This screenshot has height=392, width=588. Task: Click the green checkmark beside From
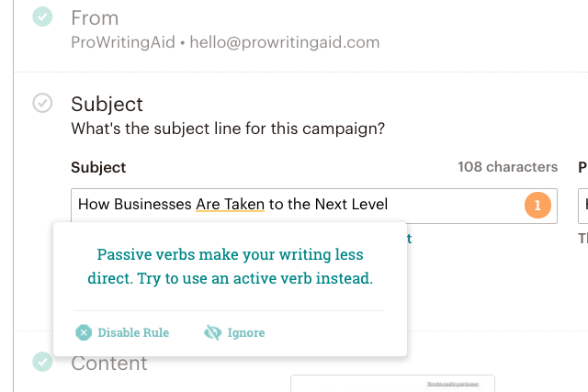pyautogui.click(x=42, y=17)
